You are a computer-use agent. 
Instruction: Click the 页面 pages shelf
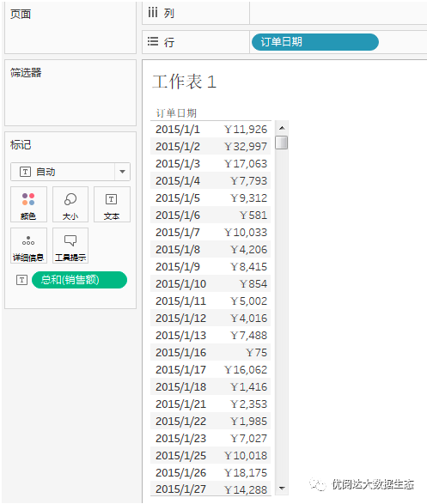tap(70, 27)
